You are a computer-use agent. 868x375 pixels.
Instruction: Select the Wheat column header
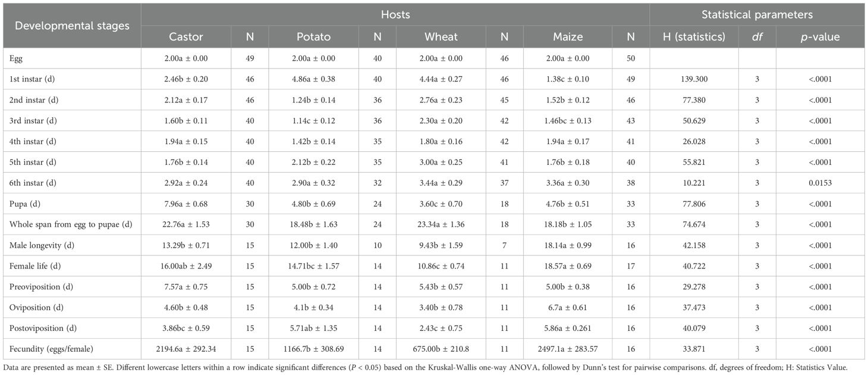click(441, 37)
